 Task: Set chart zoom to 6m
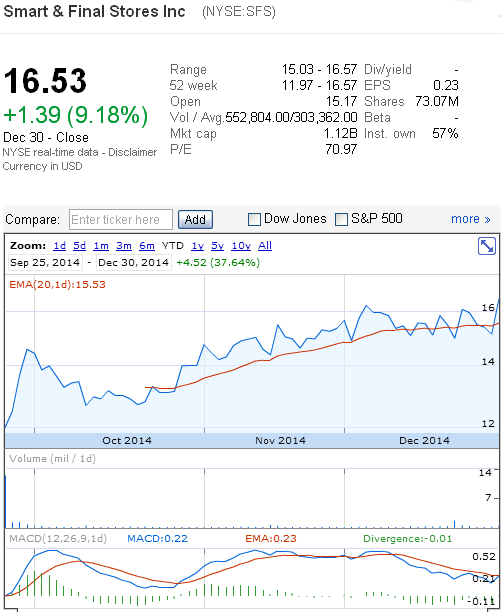[147, 246]
